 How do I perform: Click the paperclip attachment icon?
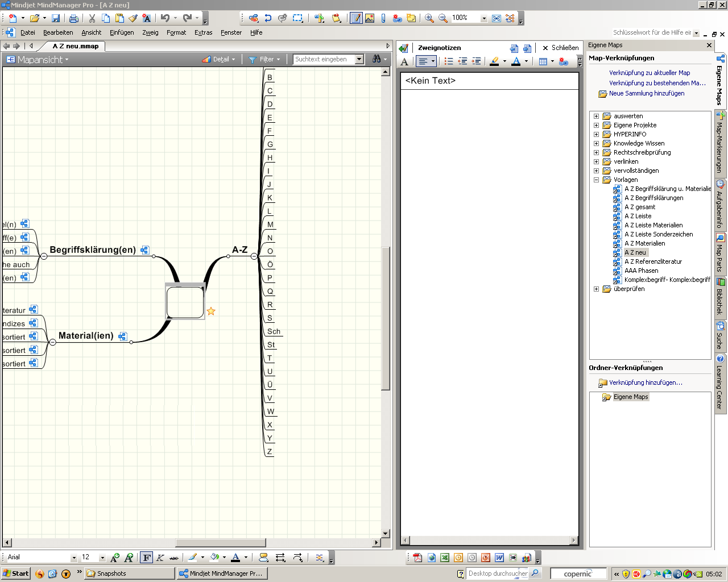click(383, 18)
